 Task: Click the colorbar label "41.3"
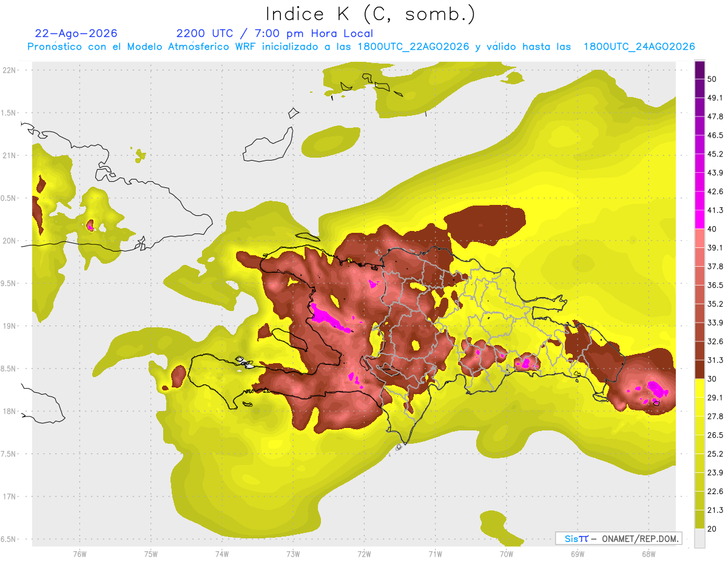[715, 210]
